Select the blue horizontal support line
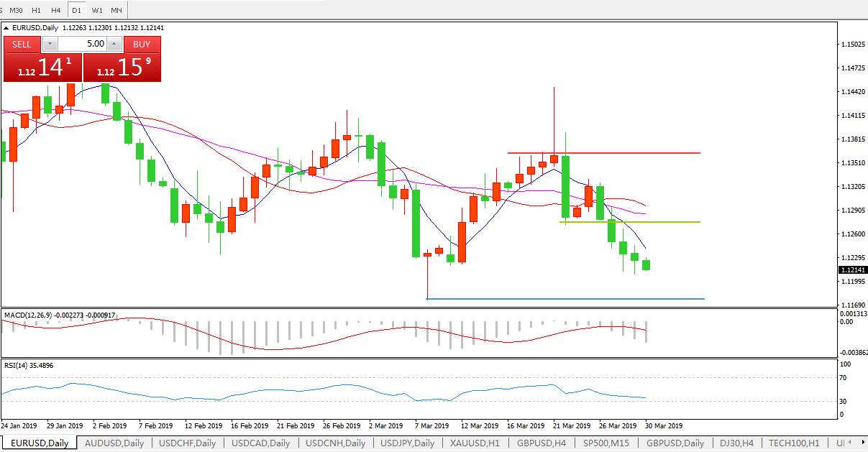This screenshot has height=452, width=868. [x=575, y=298]
